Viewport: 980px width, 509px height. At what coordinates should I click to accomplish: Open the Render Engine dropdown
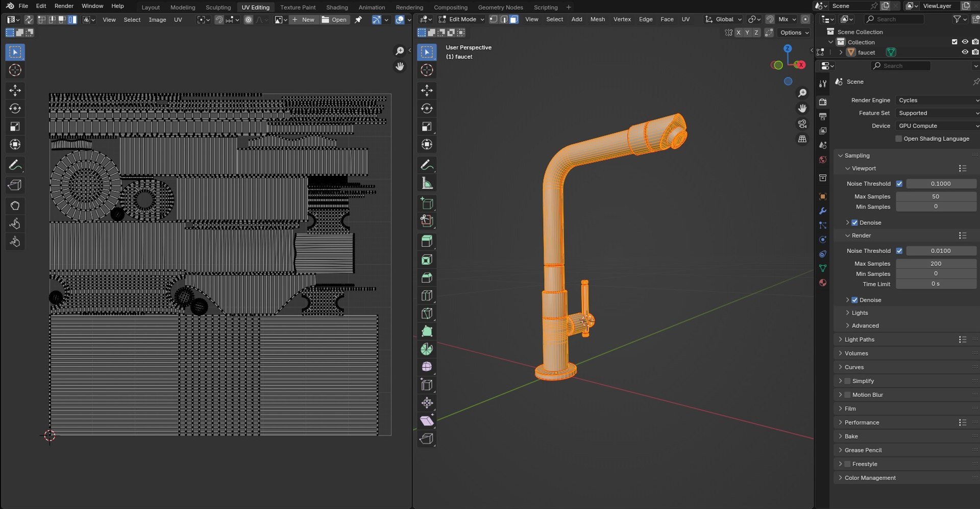point(937,100)
